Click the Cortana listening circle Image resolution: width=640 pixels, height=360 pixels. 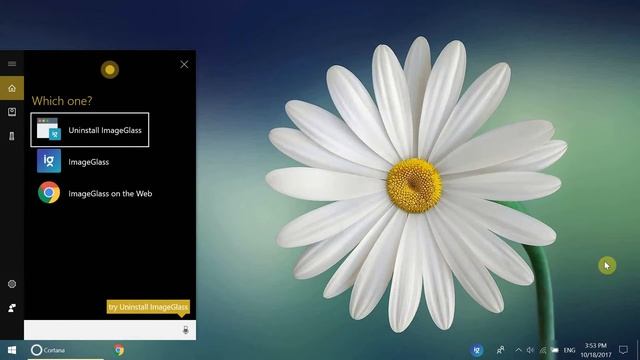(x=110, y=70)
